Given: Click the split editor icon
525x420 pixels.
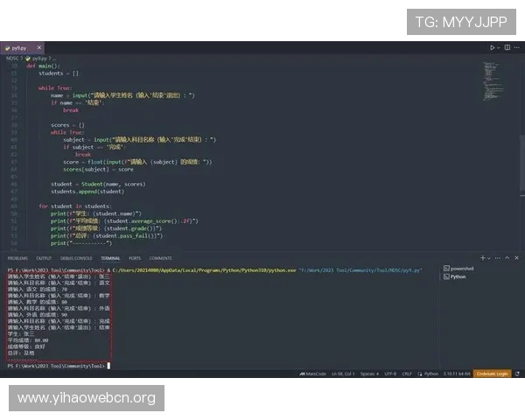Looking at the screenshot, I should click(x=507, y=47).
